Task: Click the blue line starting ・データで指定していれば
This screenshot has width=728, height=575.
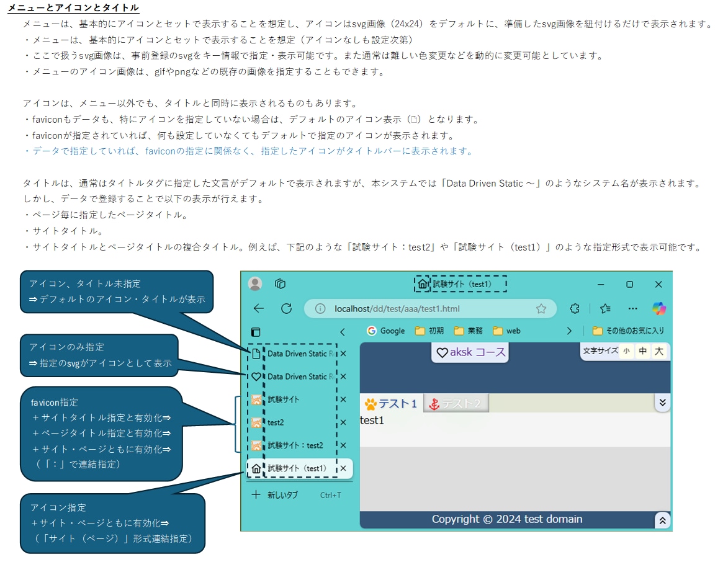Action: pyautogui.click(x=248, y=151)
